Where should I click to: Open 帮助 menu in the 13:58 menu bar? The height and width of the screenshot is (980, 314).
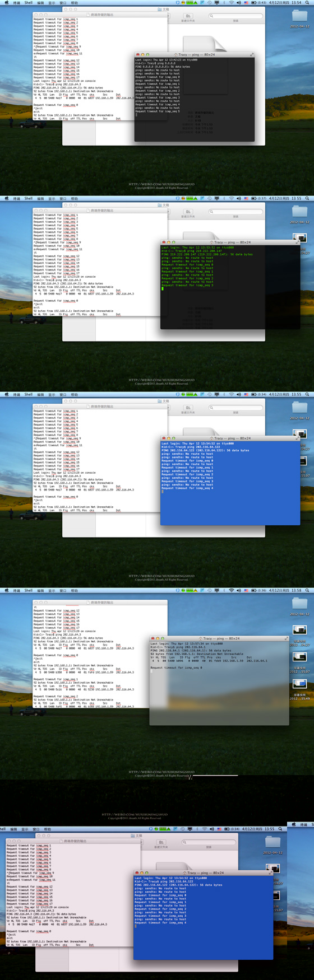pos(74,590)
